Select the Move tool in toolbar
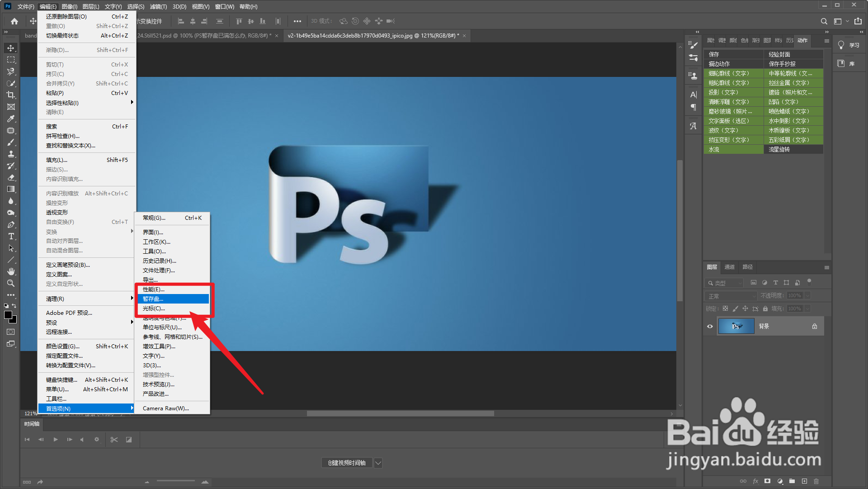This screenshot has width=868, height=489. [11, 48]
